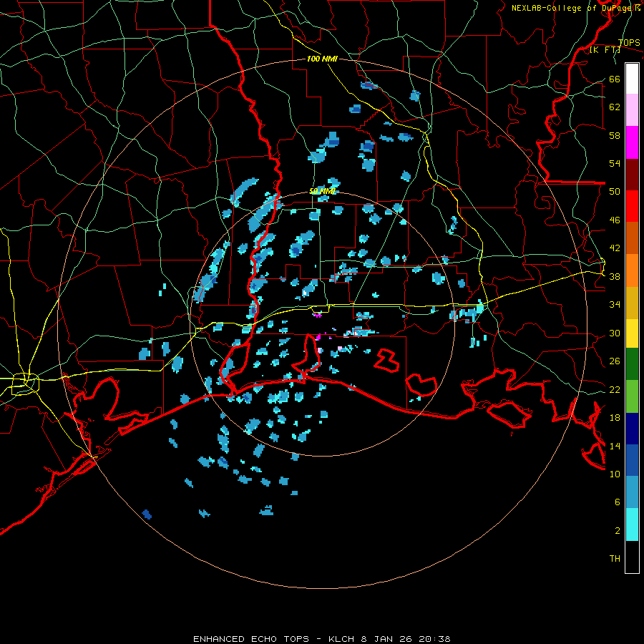Click the '42' legend scale value
644x644 pixels.
click(x=615, y=248)
